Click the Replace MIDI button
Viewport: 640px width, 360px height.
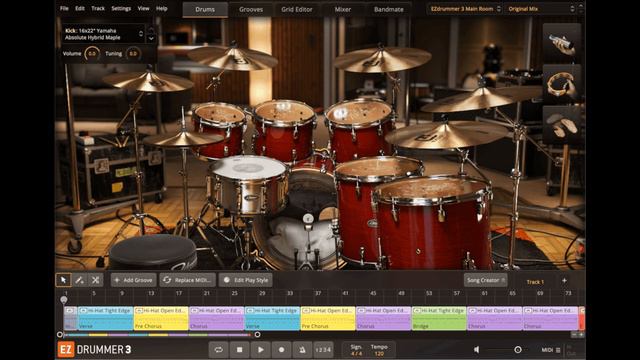click(x=187, y=280)
